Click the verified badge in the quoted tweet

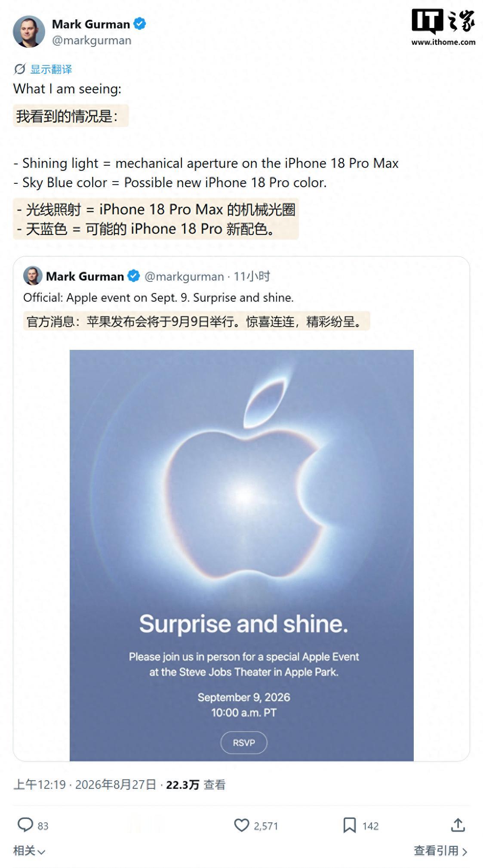[x=134, y=276]
